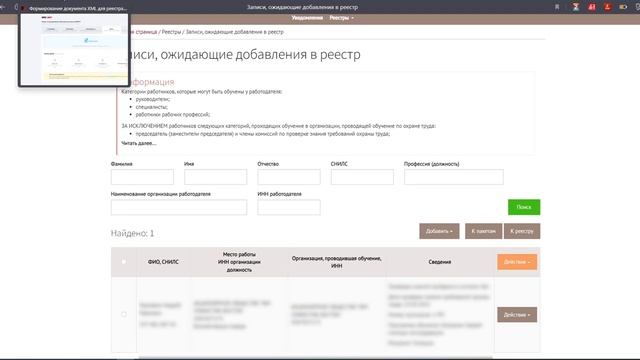The height and width of the screenshot is (360, 640).
Task: Toggle the select-all checkbox in table header
Action: pyautogui.click(x=124, y=262)
